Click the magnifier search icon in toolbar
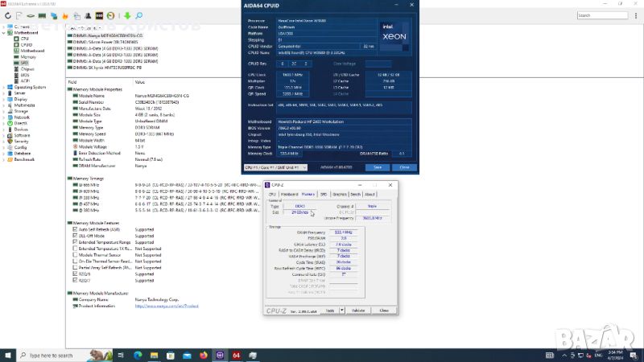The image size is (644, 362). pos(138,15)
